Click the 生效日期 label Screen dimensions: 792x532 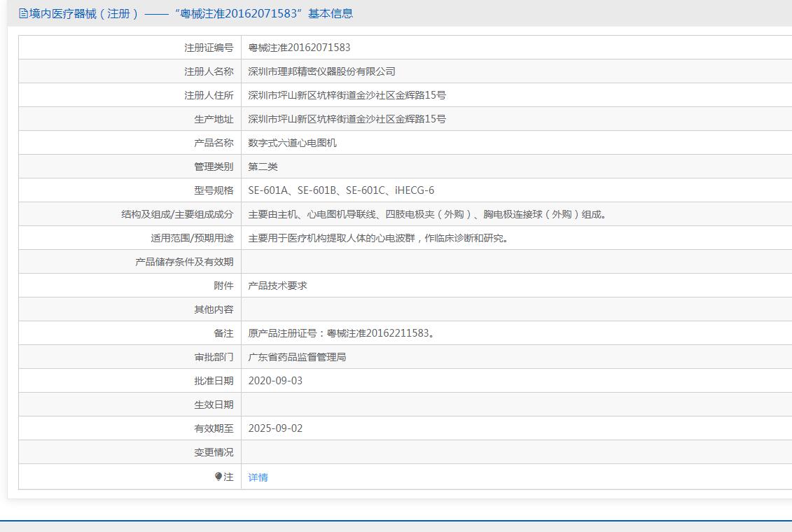tap(214, 405)
